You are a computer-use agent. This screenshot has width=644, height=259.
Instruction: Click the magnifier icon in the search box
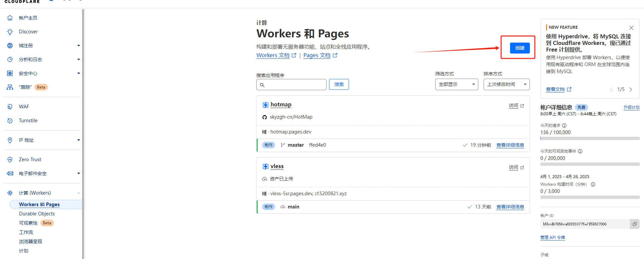[x=262, y=85]
